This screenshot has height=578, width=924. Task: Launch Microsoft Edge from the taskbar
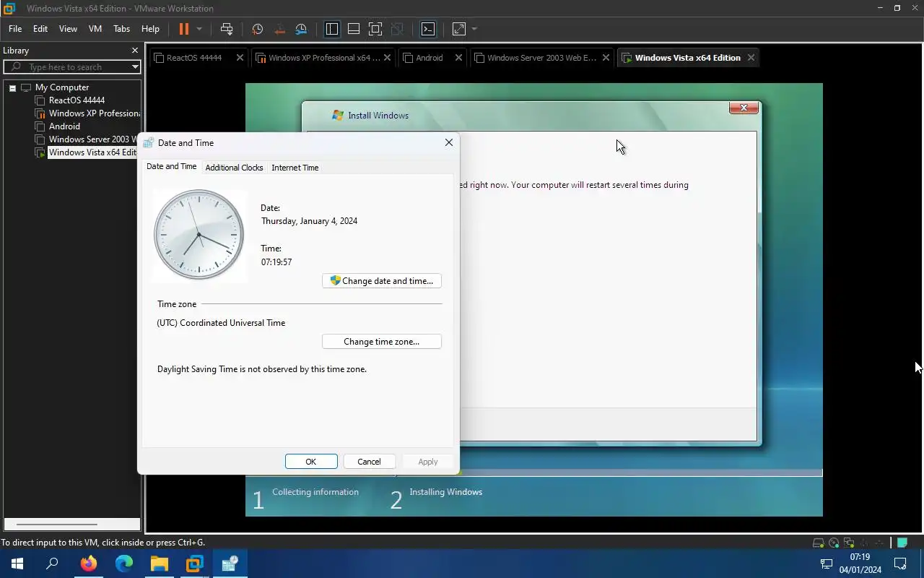coord(124,564)
